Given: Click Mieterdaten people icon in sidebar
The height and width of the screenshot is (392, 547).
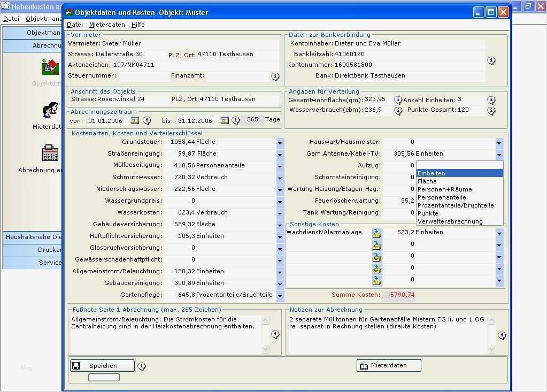Looking at the screenshot, I should [x=50, y=110].
